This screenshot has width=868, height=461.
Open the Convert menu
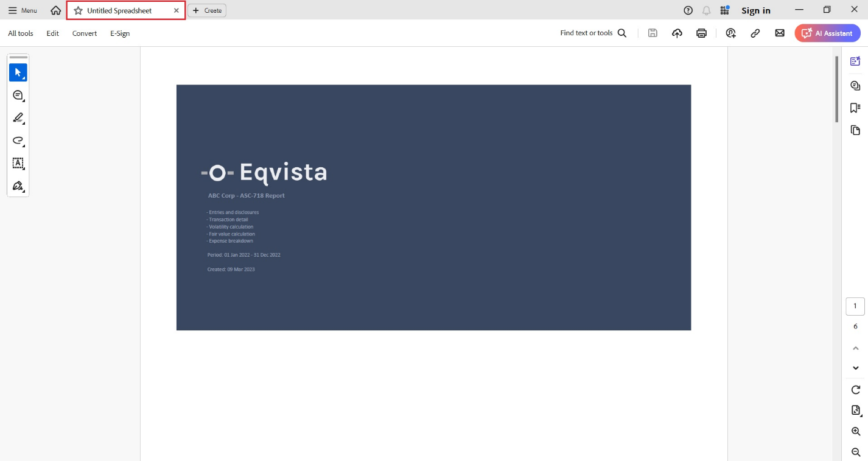(x=85, y=33)
